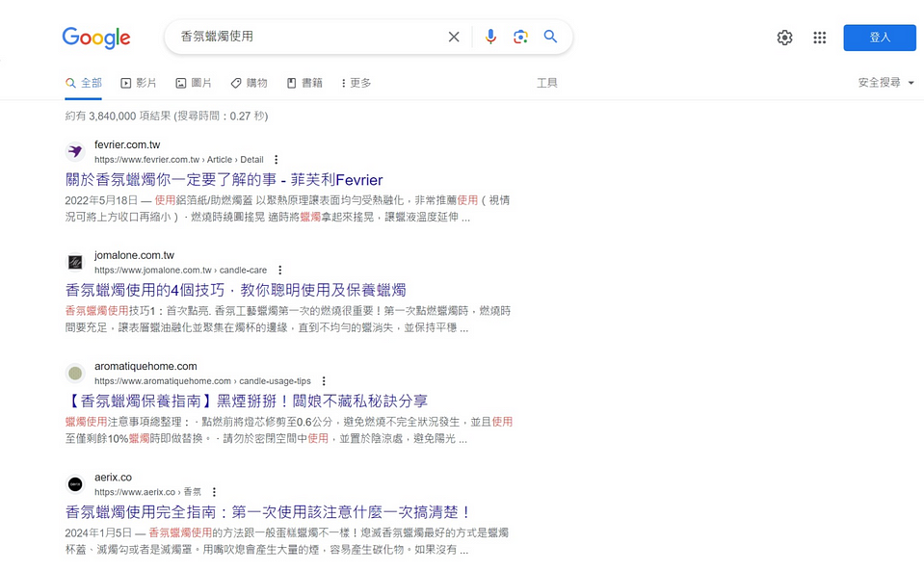Switch to the 影片 tab
924x570 pixels.
(139, 83)
